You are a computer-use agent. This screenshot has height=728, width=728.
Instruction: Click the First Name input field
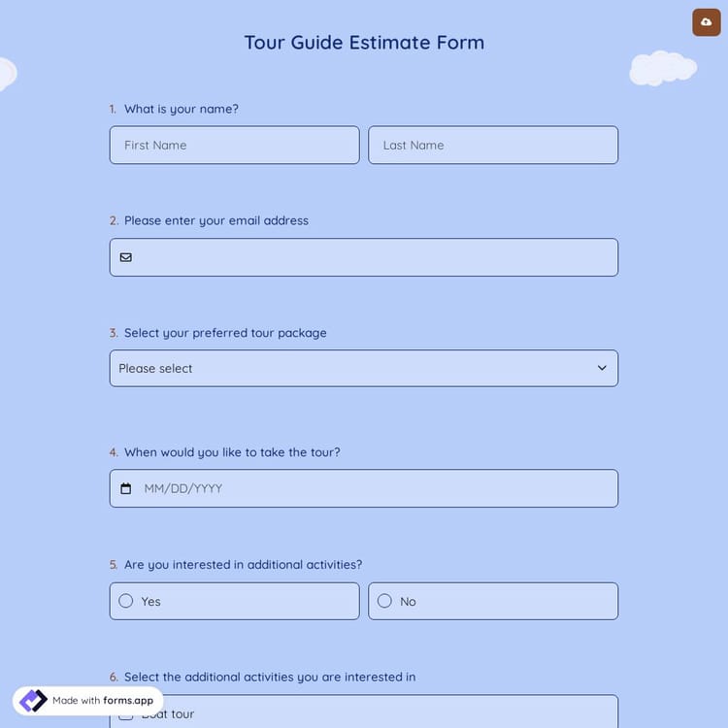pos(234,146)
